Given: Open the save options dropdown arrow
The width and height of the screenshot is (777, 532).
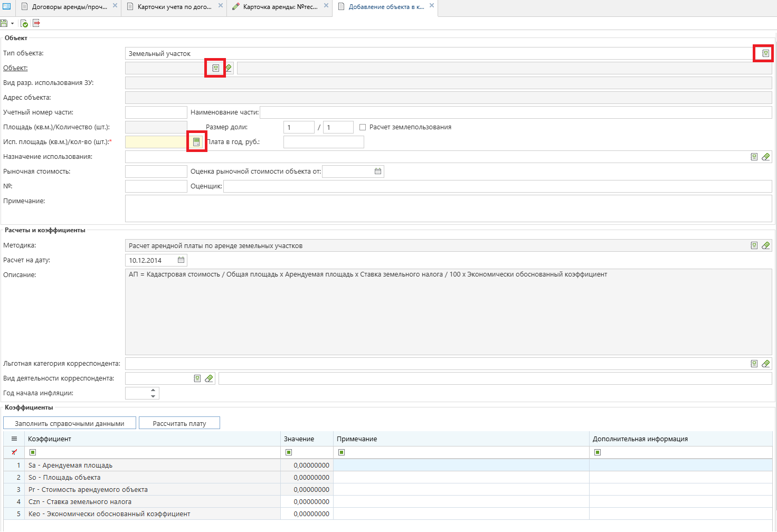Looking at the screenshot, I should 12,23.
